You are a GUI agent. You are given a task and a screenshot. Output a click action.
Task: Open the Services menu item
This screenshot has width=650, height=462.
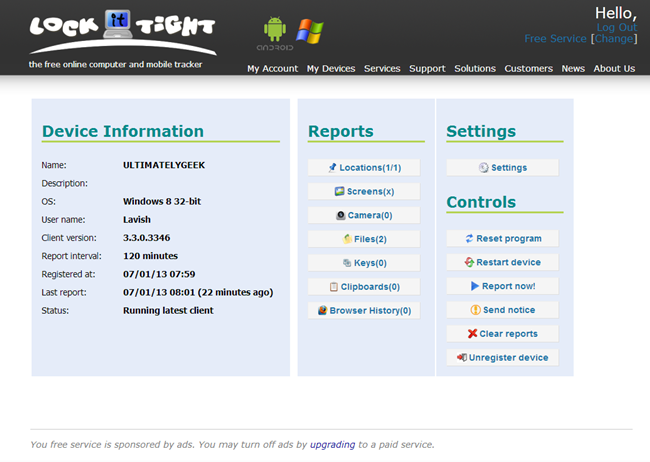pos(382,68)
